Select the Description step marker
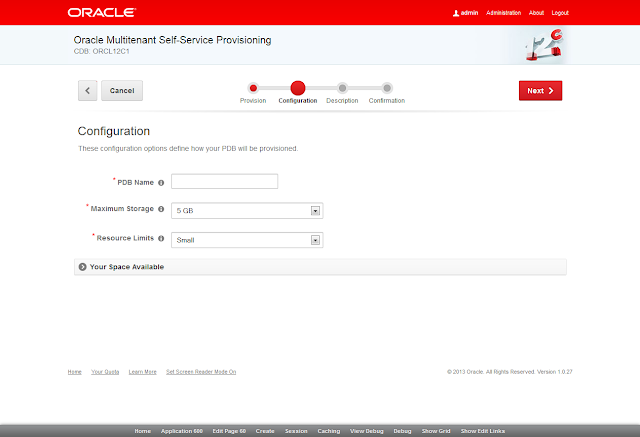 (x=342, y=88)
